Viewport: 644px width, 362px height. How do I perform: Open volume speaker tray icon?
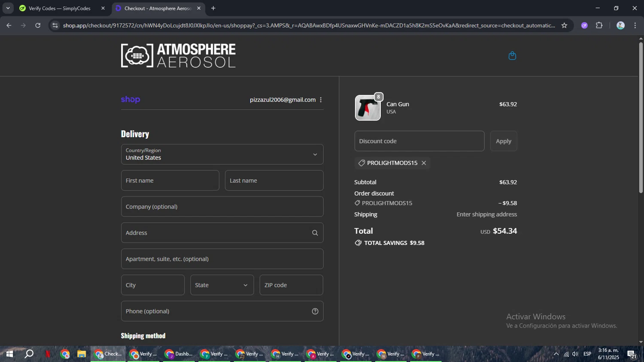point(575,354)
